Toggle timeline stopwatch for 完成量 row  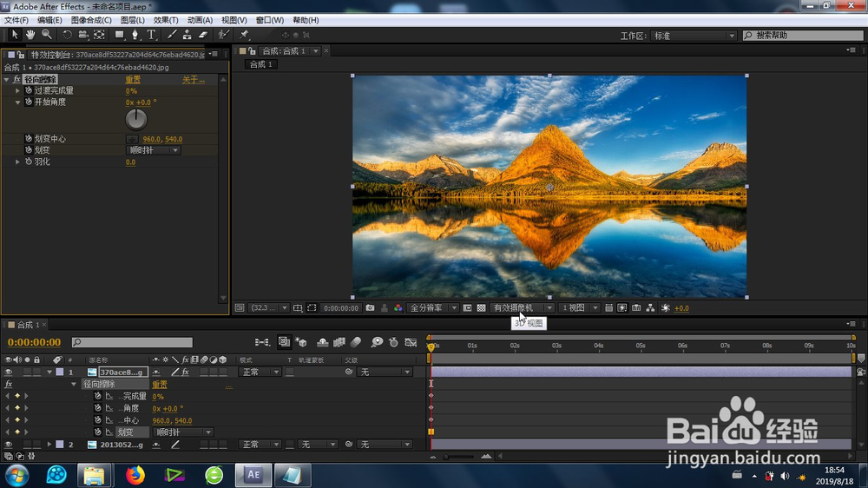point(97,396)
